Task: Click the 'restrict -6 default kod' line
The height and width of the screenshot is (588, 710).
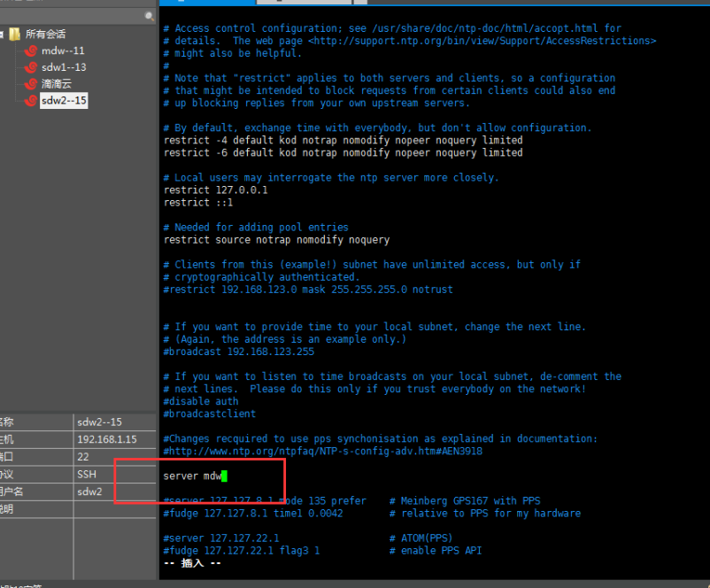Action: [343, 152]
